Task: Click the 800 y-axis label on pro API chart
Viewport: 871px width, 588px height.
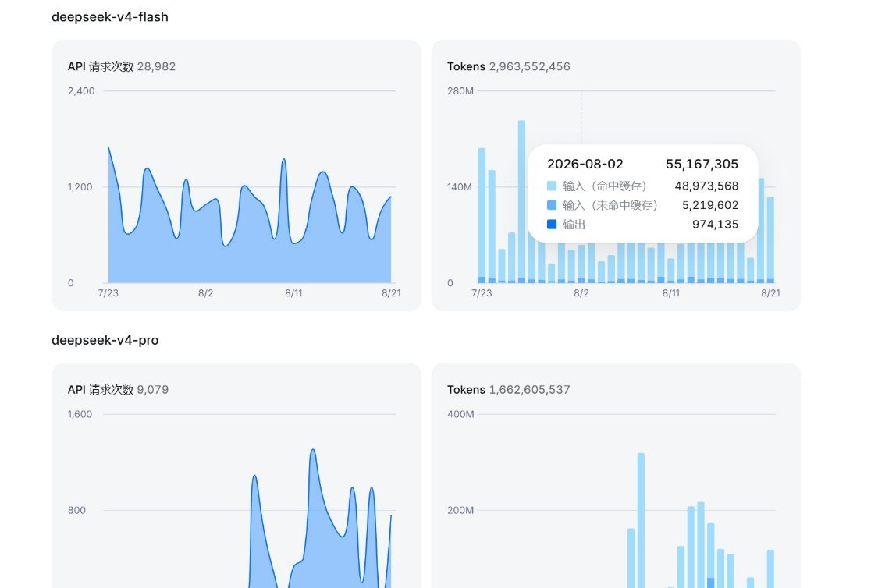Action: (76, 510)
